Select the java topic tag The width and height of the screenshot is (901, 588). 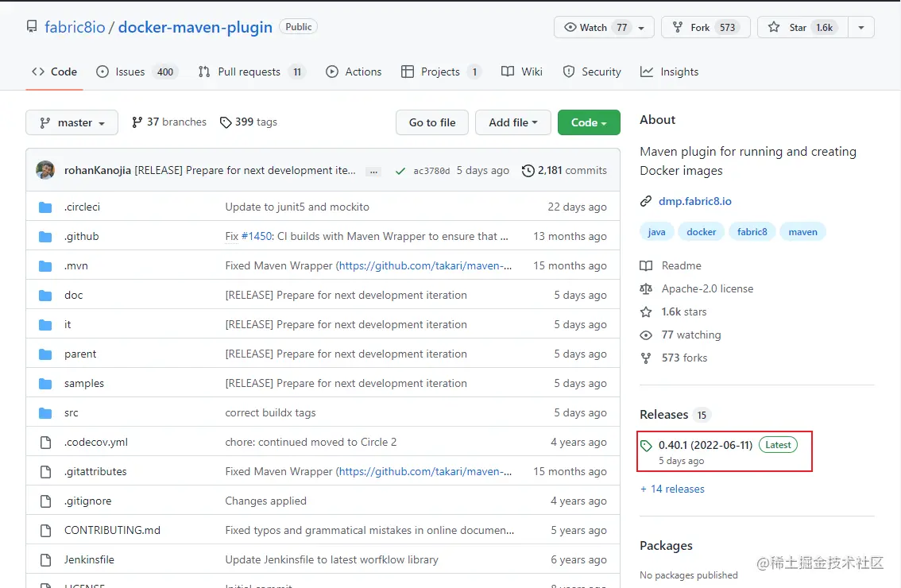point(657,232)
